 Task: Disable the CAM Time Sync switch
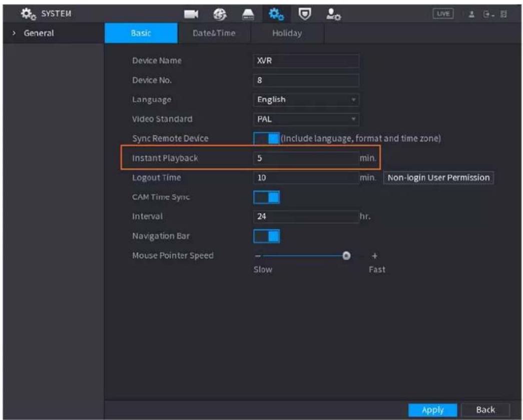coord(266,197)
